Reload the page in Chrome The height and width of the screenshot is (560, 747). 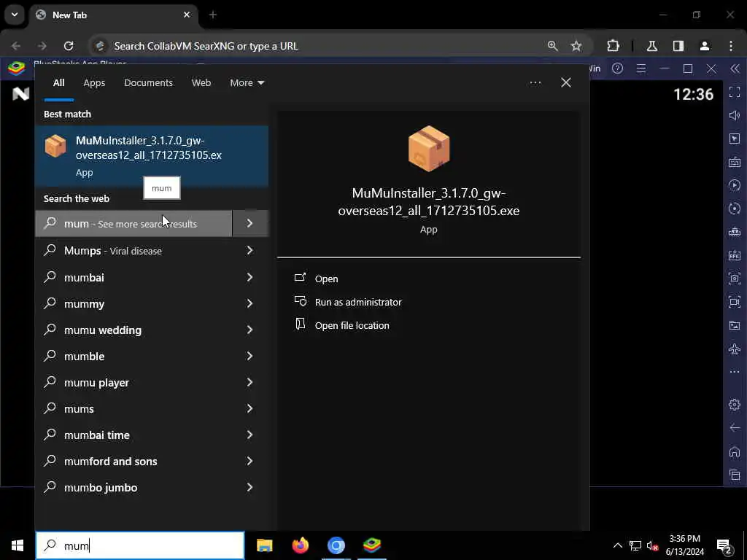tap(69, 46)
